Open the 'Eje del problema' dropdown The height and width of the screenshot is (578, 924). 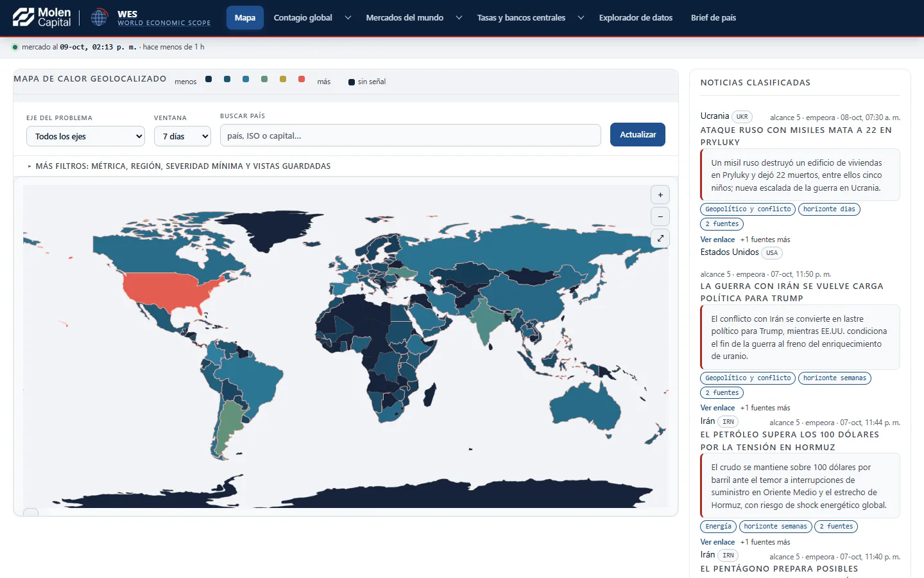pos(85,136)
